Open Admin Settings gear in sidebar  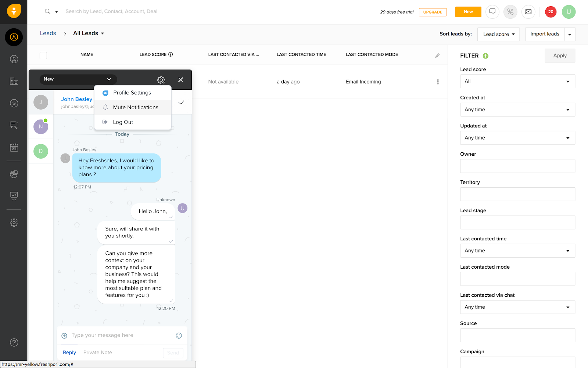coord(14,223)
